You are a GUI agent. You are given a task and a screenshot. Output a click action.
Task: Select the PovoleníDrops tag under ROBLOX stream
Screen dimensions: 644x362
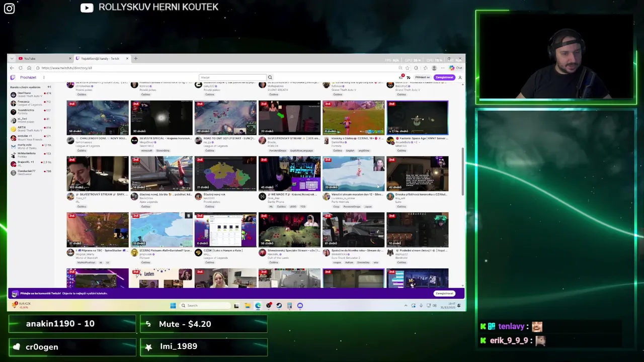pyautogui.click(x=278, y=150)
